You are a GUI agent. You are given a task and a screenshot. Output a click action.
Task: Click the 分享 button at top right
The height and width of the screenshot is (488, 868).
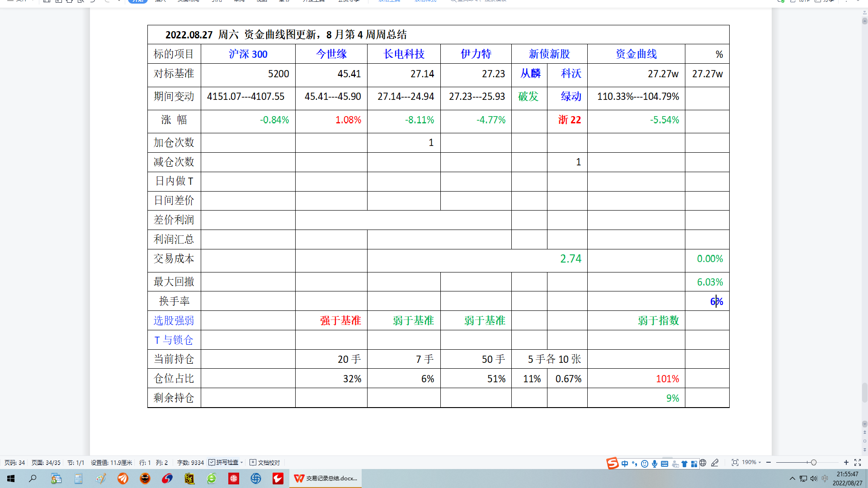[828, 1]
